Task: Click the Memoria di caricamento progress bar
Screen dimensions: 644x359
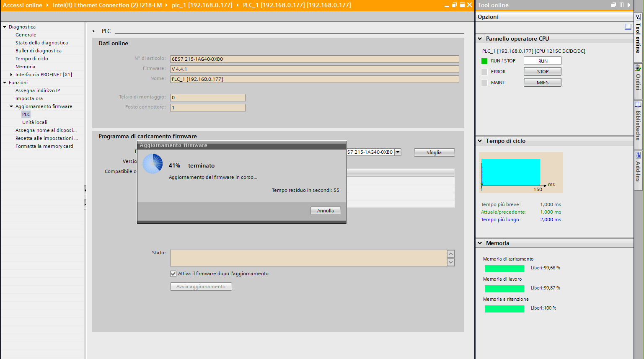Action: click(504, 269)
